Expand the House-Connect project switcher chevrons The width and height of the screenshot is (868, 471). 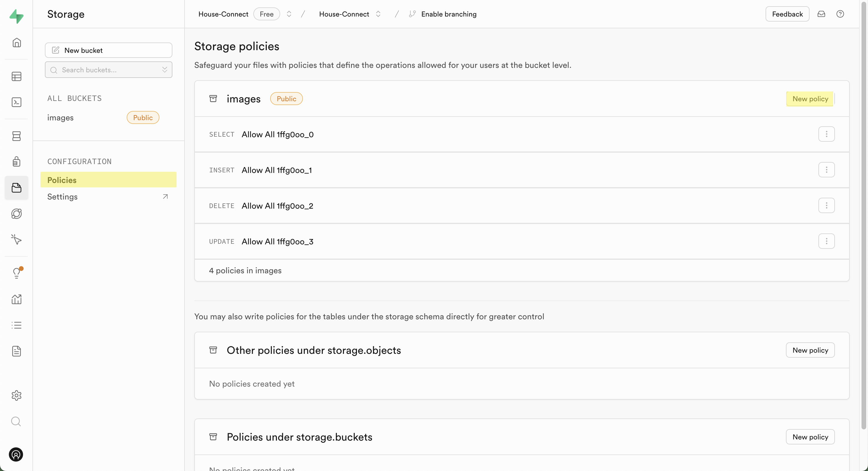coord(378,14)
